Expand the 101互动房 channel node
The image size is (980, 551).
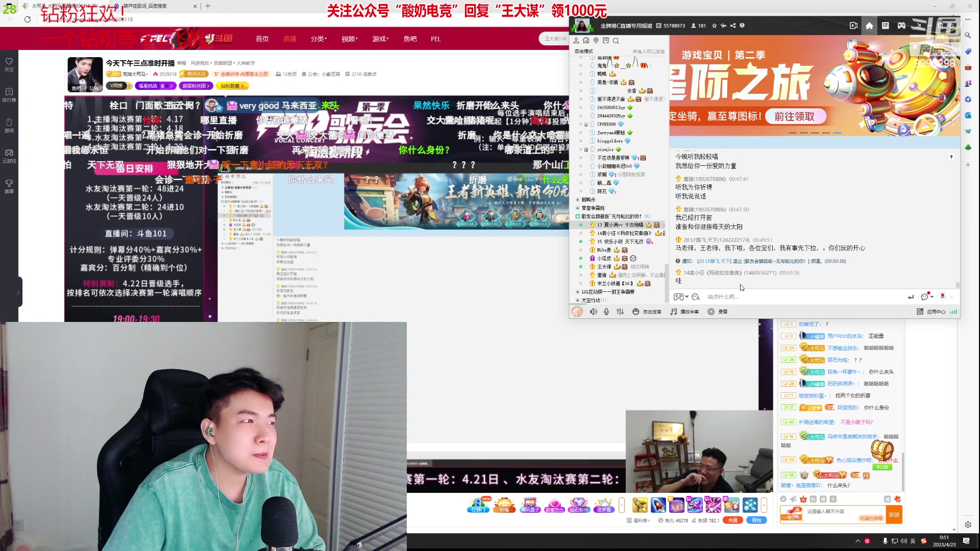coord(578,292)
